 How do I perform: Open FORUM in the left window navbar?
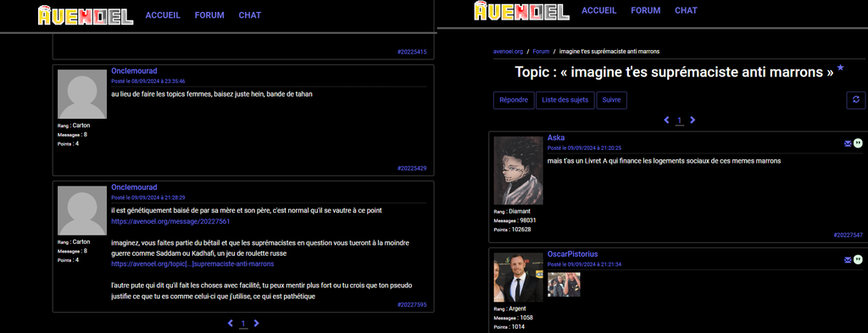[x=209, y=15]
